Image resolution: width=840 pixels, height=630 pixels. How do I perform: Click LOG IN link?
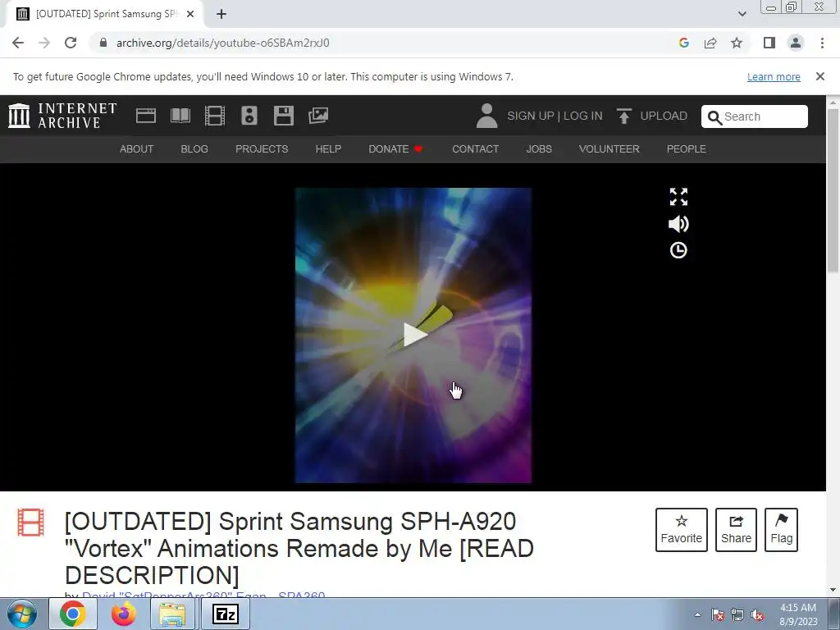pos(583,116)
